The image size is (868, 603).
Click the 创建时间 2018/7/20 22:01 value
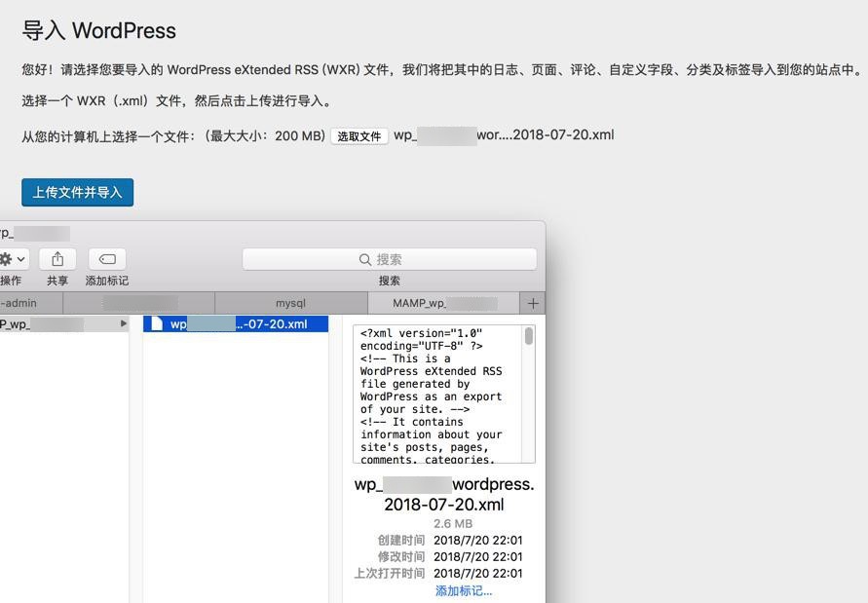pos(477,541)
